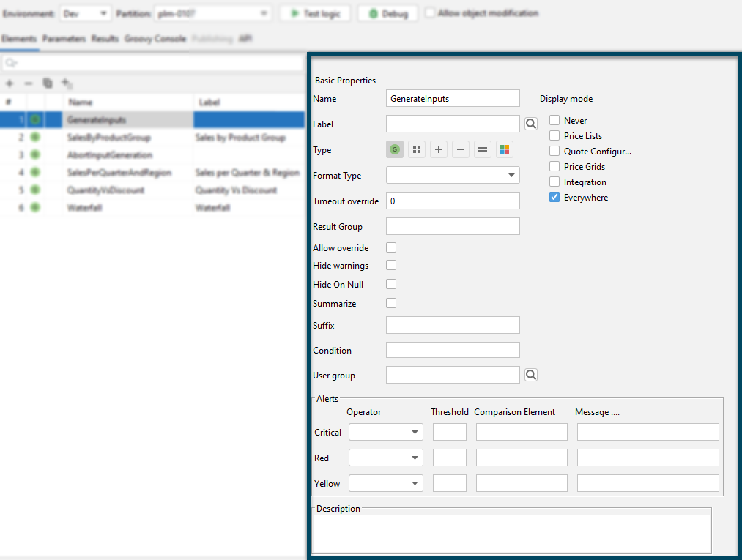Switch to the Groovy Console tab
This screenshot has width=742, height=560.
coord(155,39)
